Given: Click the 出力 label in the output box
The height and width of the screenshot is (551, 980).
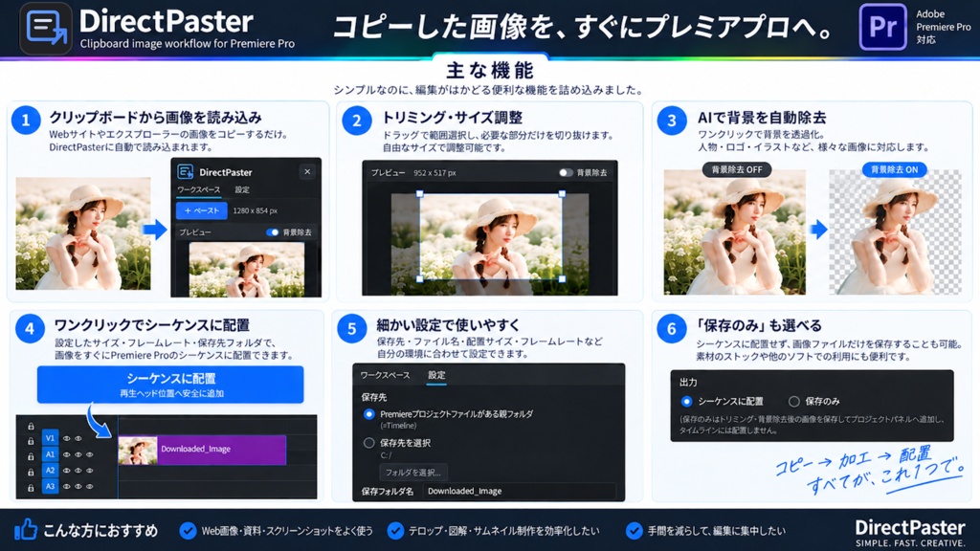Looking at the screenshot, I should tap(688, 382).
